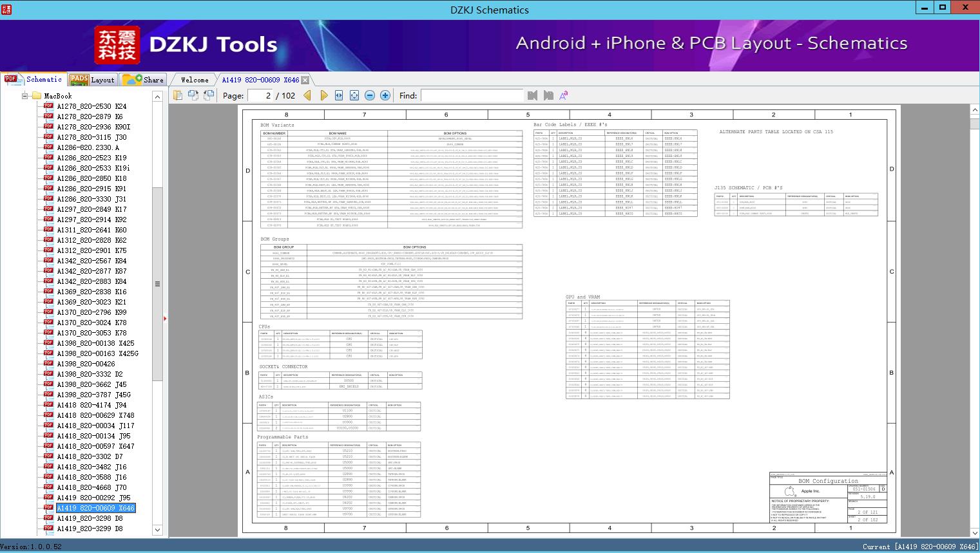The width and height of the screenshot is (980, 553).
Task: Open A1278_820-3115 J30 schematic
Action: 91,137
